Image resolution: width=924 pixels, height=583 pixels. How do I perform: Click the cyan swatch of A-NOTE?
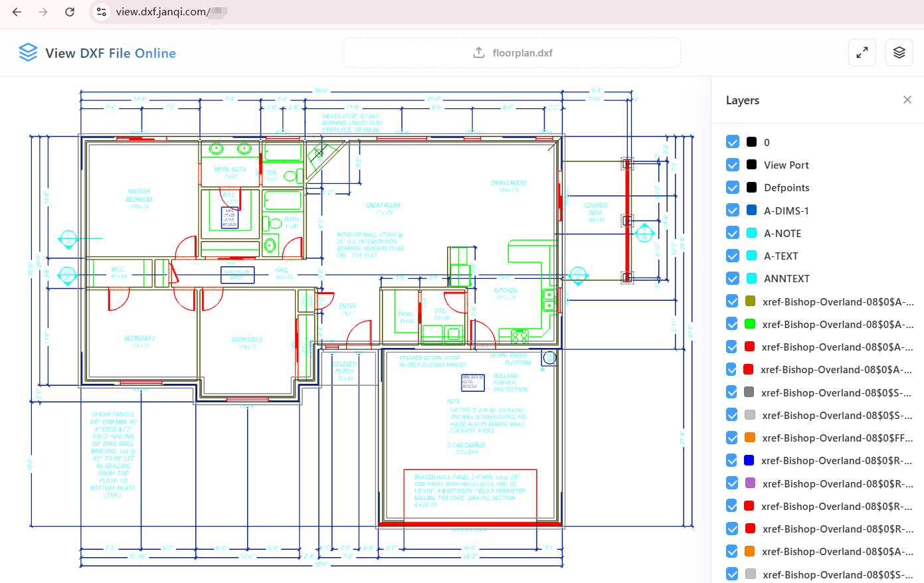[752, 233]
